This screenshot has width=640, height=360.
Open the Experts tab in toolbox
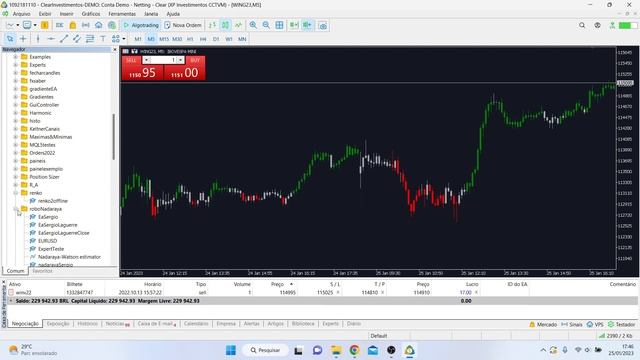(x=331, y=324)
